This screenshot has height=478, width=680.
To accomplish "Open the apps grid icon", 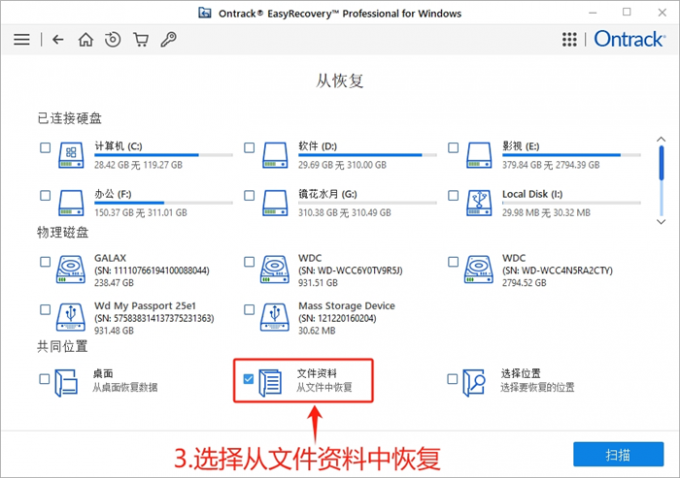I will [569, 39].
